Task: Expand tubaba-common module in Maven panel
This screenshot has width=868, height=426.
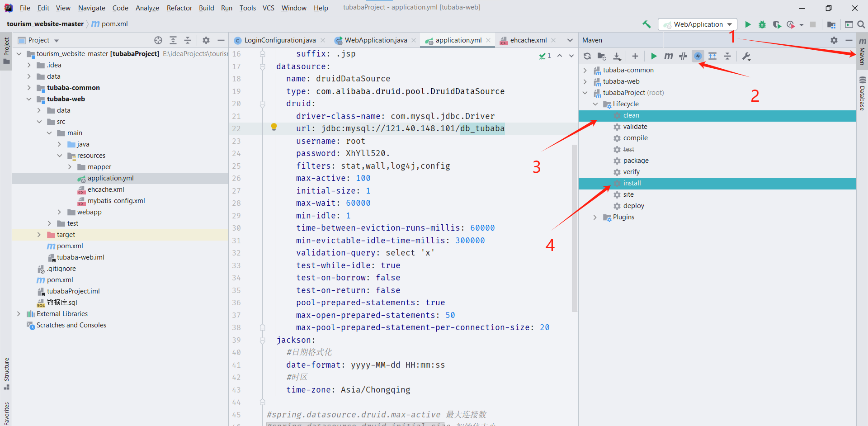Action: pyautogui.click(x=585, y=70)
